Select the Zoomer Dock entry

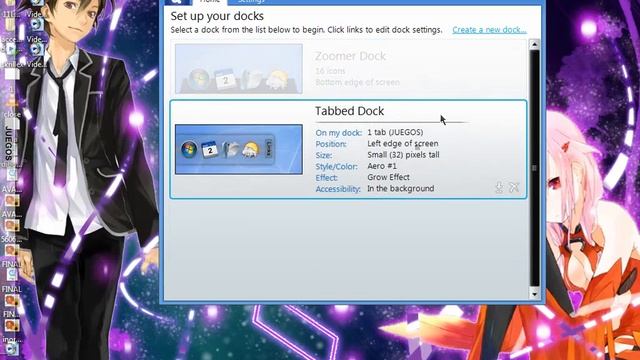(348, 69)
